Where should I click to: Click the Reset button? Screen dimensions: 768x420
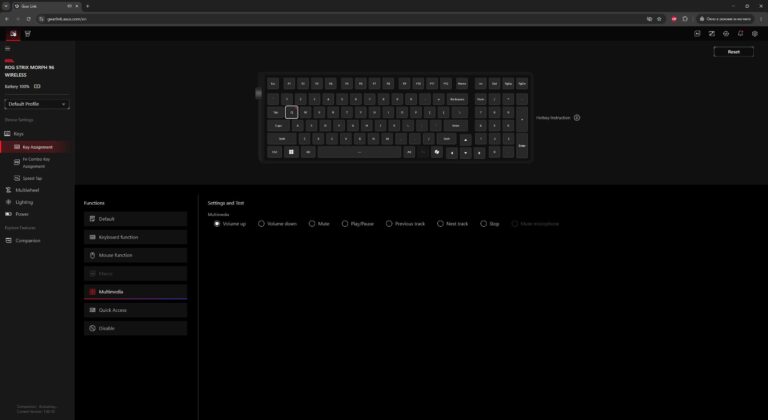[x=733, y=52]
